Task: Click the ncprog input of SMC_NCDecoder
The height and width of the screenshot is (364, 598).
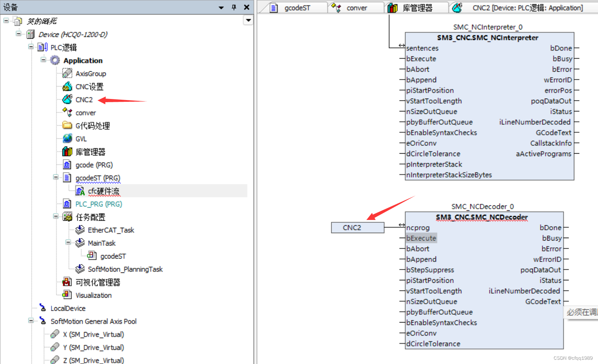Action: coord(418,227)
